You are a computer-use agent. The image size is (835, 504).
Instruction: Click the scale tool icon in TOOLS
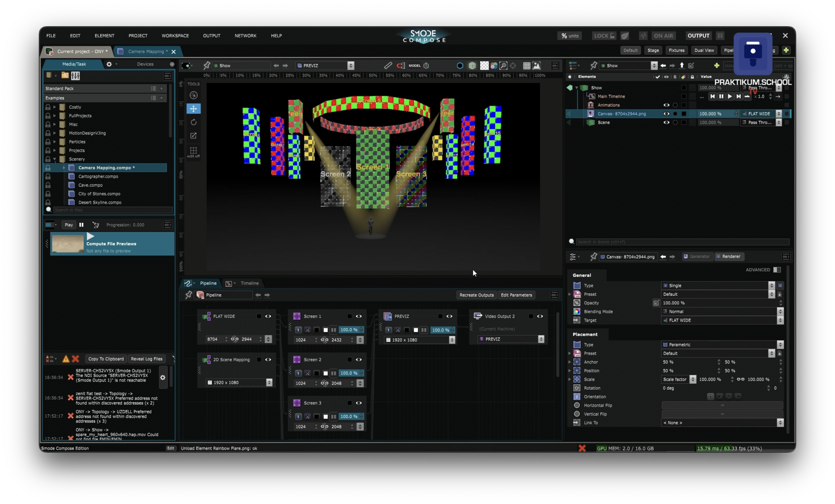193,136
